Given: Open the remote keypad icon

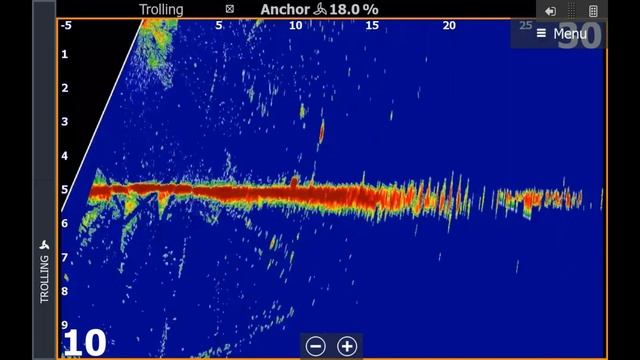Looking at the screenshot, I should tap(593, 11).
